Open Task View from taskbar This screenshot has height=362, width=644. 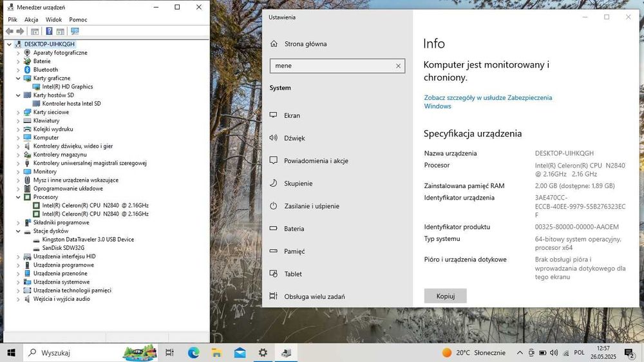coord(169,352)
